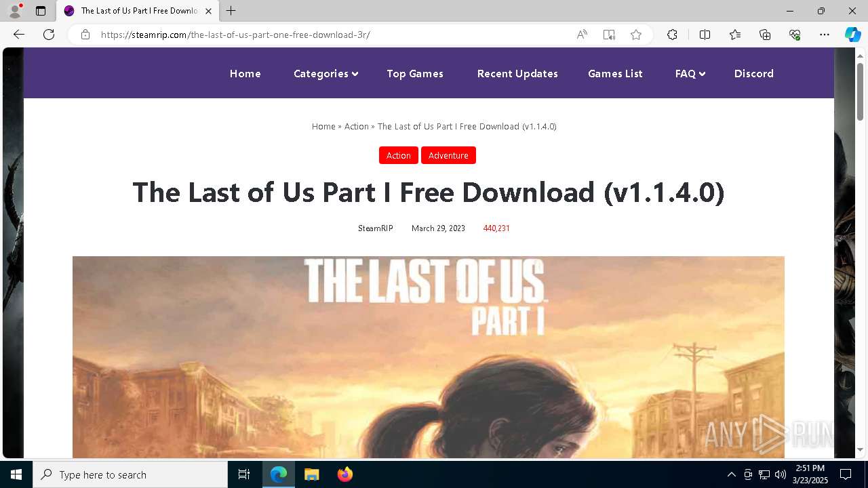
Task: Open Read aloud icon in address bar
Action: [x=582, y=35]
